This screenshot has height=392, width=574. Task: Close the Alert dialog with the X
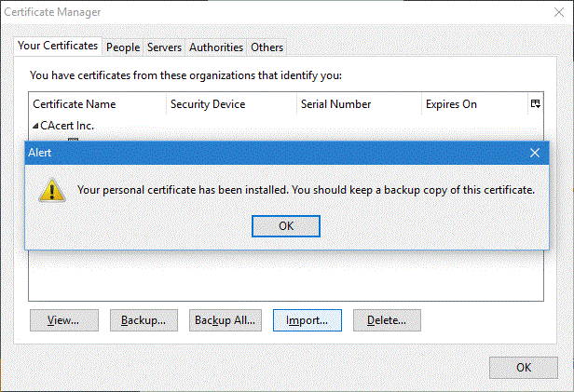coord(534,152)
